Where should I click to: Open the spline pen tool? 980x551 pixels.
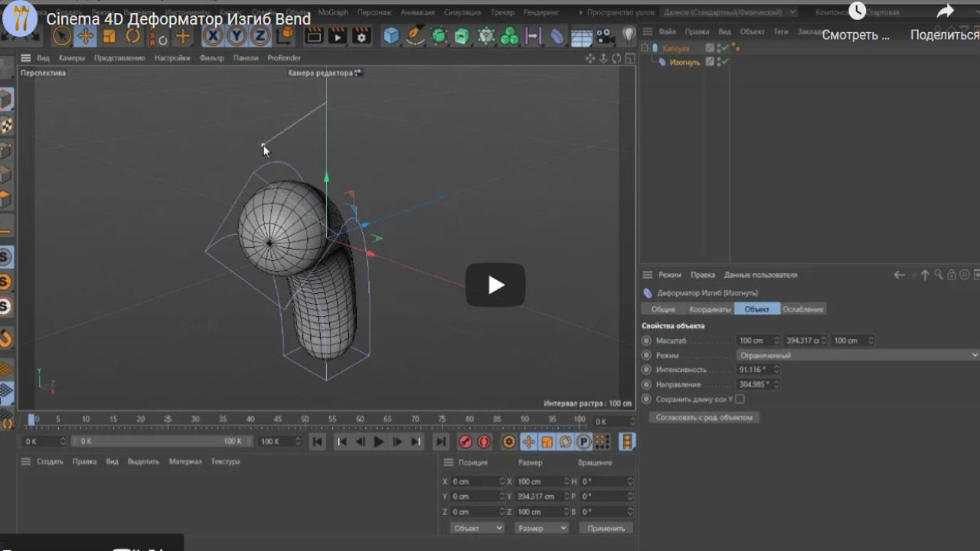(x=415, y=36)
